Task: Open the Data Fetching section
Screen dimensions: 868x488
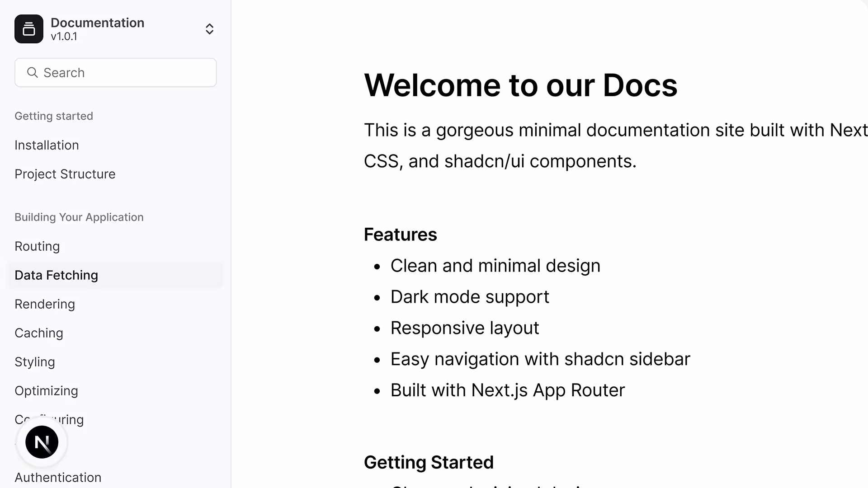Action: (x=56, y=275)
